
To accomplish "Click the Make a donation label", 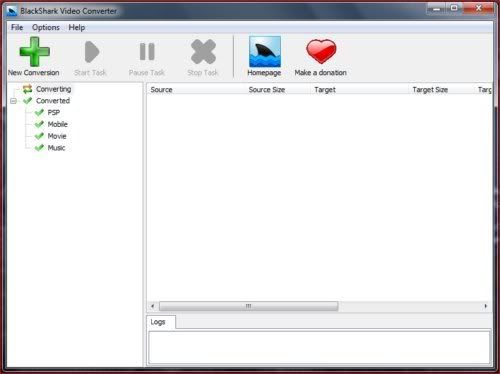I will [x=321, y=73].
